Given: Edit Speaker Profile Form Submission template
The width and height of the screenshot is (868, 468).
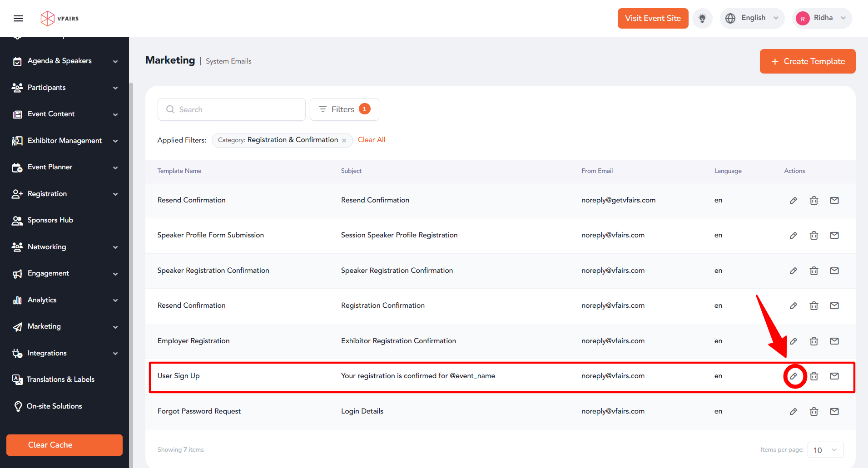Looking at the screenshot, I should click(x=793, y=235).
